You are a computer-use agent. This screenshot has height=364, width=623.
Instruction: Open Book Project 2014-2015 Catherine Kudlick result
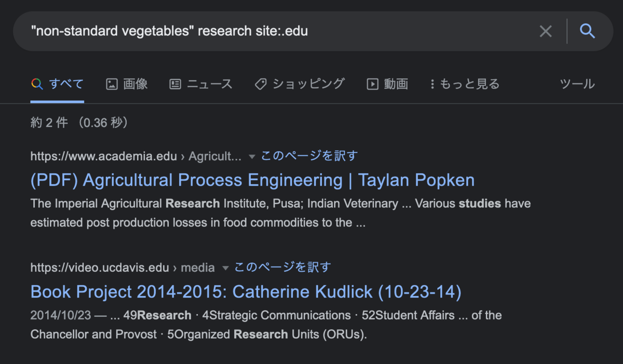[246, 292]
